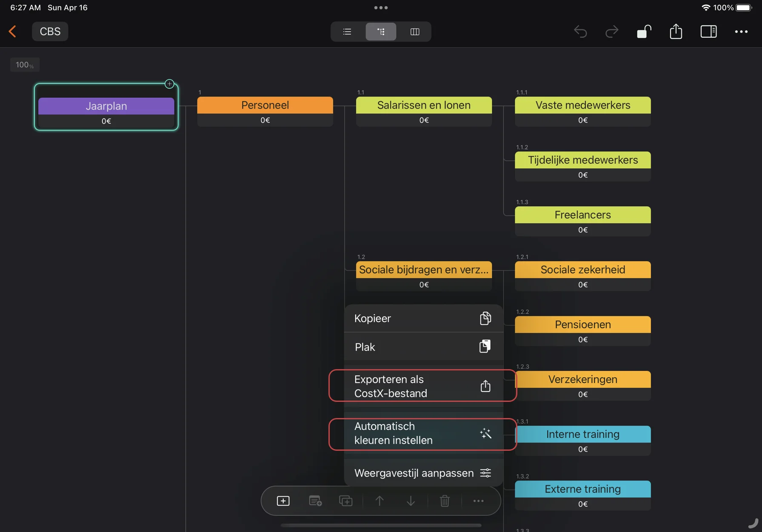The image size is (762, 532).
Task: Switch to columns view mode
Action: pyautogui.click(x=415, y=31)
